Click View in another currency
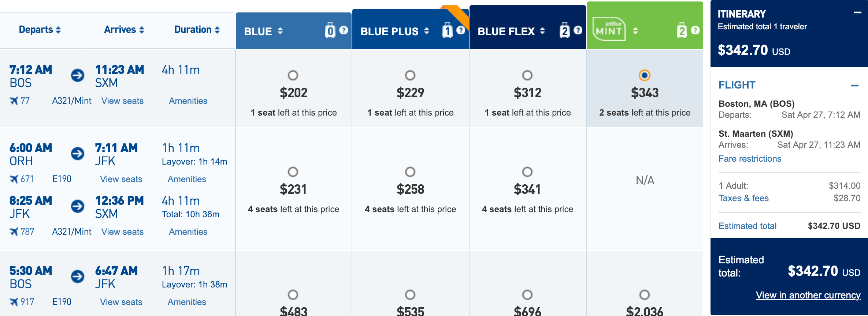The width and height of the screenshot is (868, 316). [x=808, y=295]
